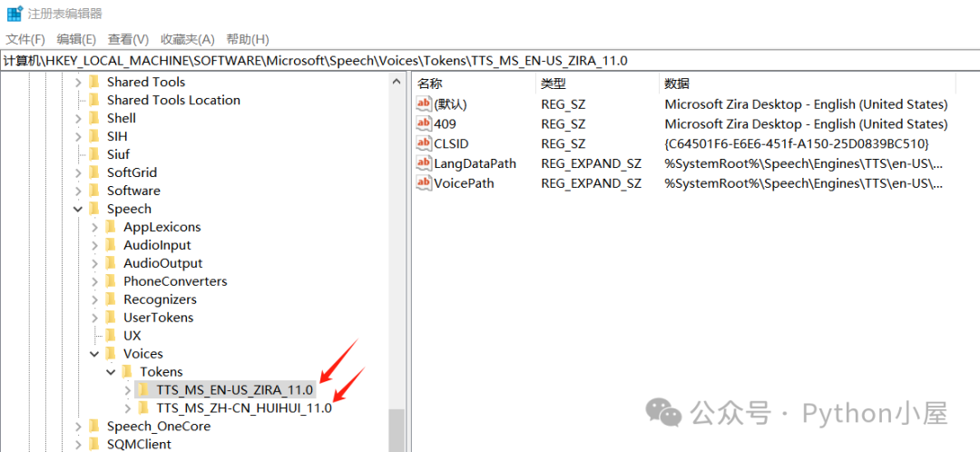The image size is (980, 452).
Task: Click the Shell folder icon
Action: (x=94, y=118)
